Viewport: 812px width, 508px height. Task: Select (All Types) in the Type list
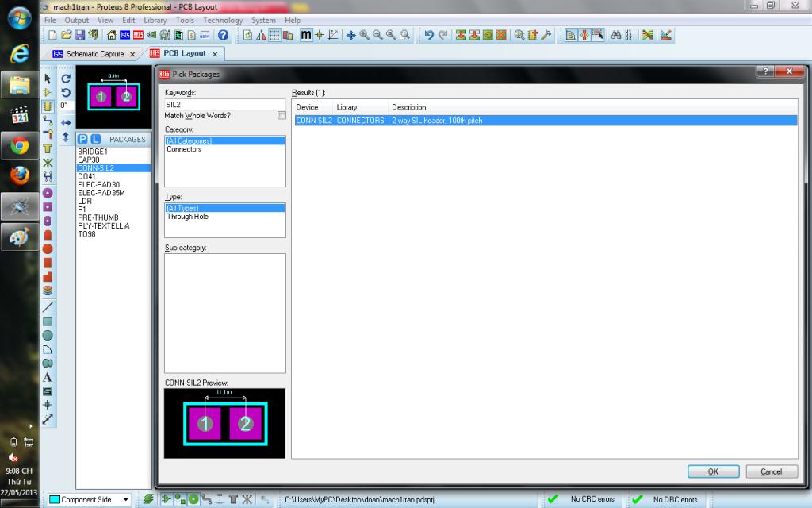tap(224, 208)
